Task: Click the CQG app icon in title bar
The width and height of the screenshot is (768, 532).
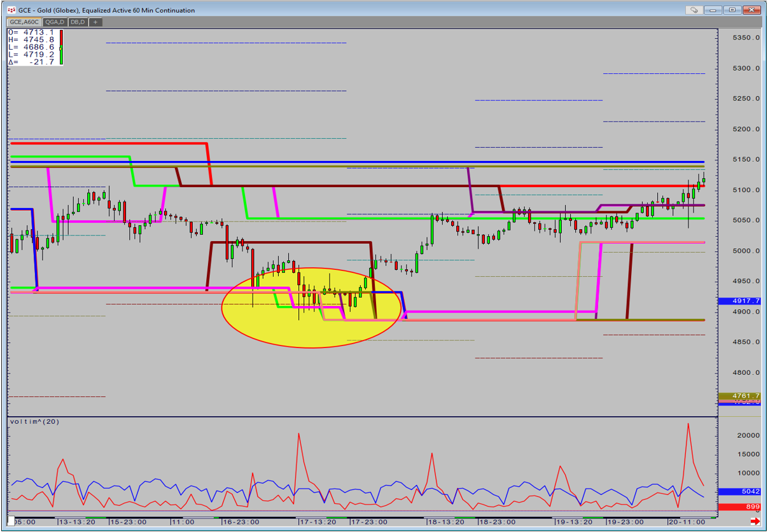Action: [11, 10]
